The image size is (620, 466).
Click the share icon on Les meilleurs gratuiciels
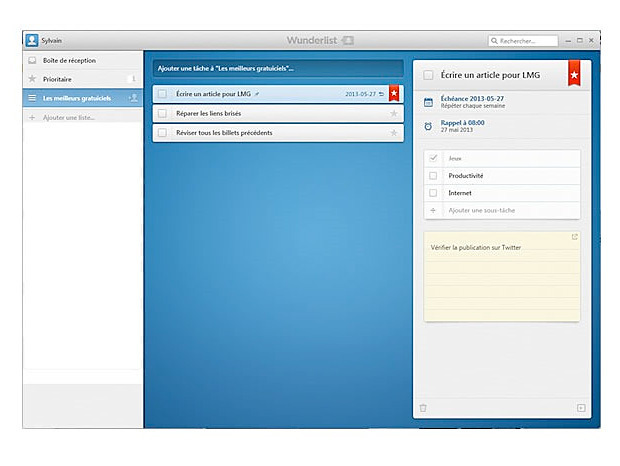[x=133, y=98]
